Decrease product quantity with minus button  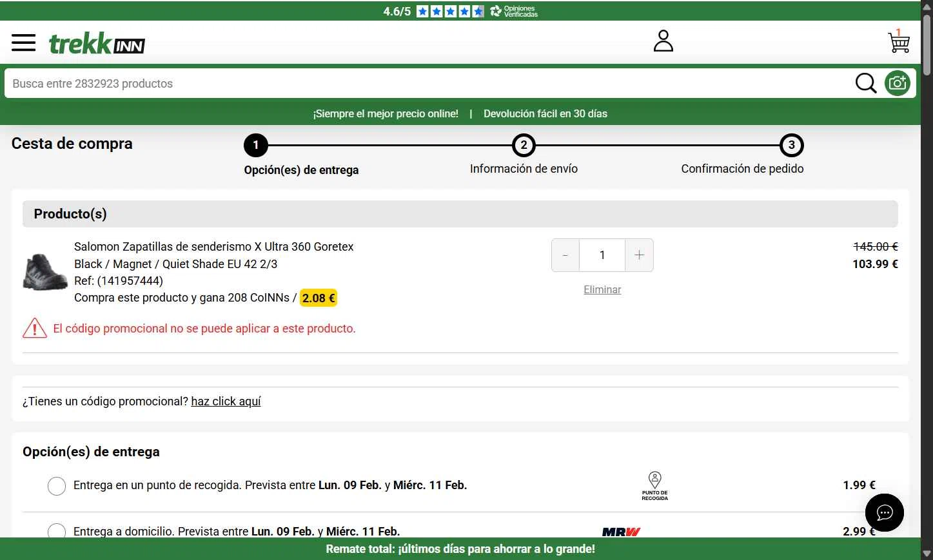click(x=565, y=255)
